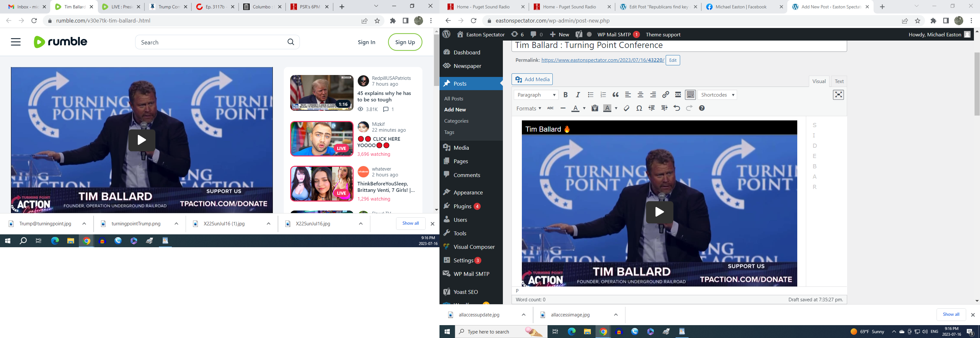Clear formatting with the eraser icon
This screenshot has width=980, height=338.
[627, 108]
